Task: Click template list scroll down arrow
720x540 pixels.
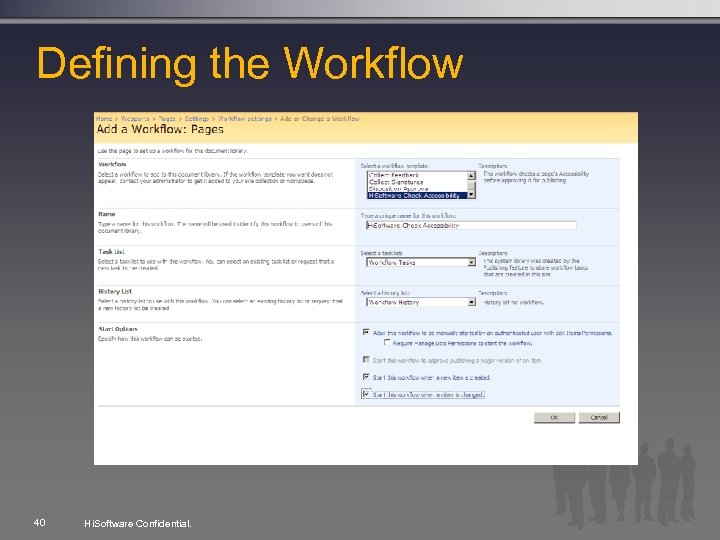Action: pos(471,195)
